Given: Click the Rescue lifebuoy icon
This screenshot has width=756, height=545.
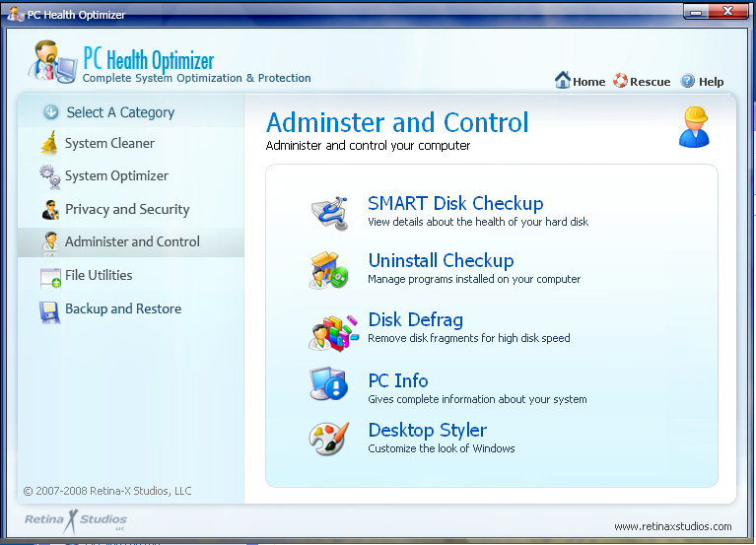Looking at the screenshot, I should pos(620,81).
